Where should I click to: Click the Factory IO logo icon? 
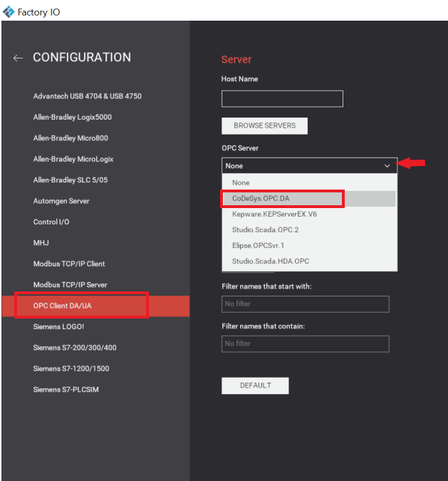click(x=9, y=12)
